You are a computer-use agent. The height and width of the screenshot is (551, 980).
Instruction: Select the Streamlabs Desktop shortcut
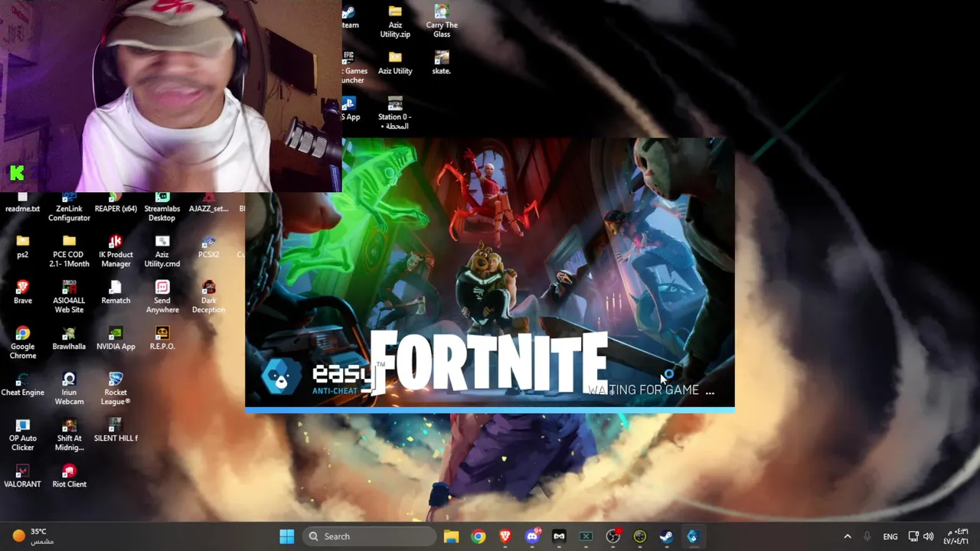[162, 207]
